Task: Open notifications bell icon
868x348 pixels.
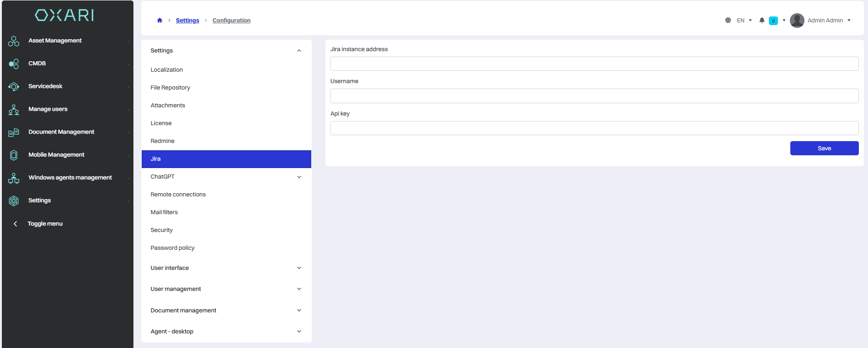Action: point(762,21)
